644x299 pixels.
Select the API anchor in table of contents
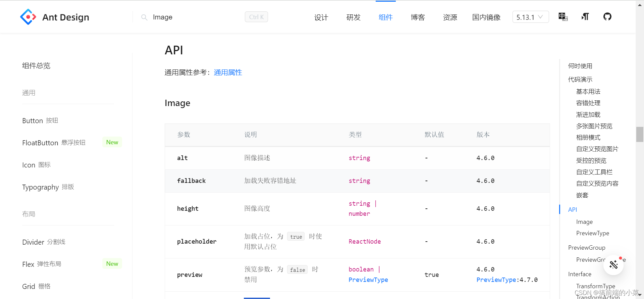pos(573,209)
